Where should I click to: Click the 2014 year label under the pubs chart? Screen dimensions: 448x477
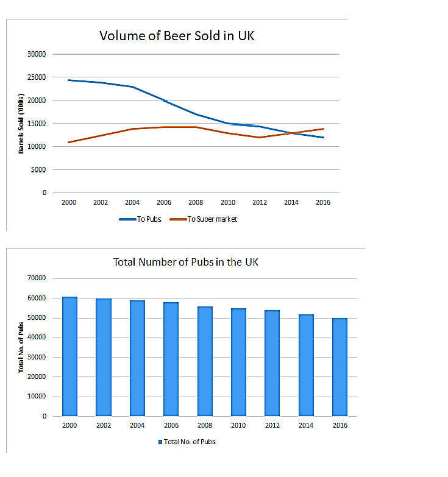click(306, 425)
